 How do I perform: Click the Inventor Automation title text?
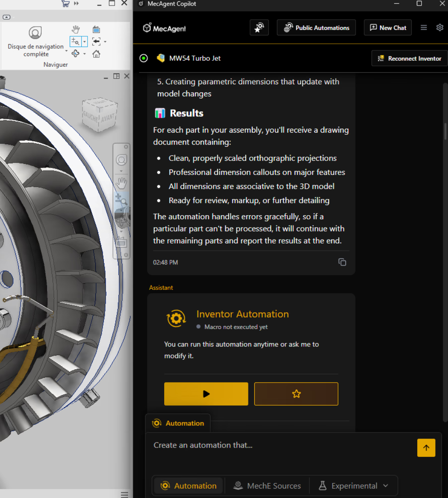coord(242,314)
